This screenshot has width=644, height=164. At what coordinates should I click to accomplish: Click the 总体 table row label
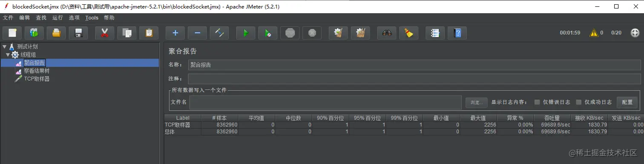pos(170,132)
